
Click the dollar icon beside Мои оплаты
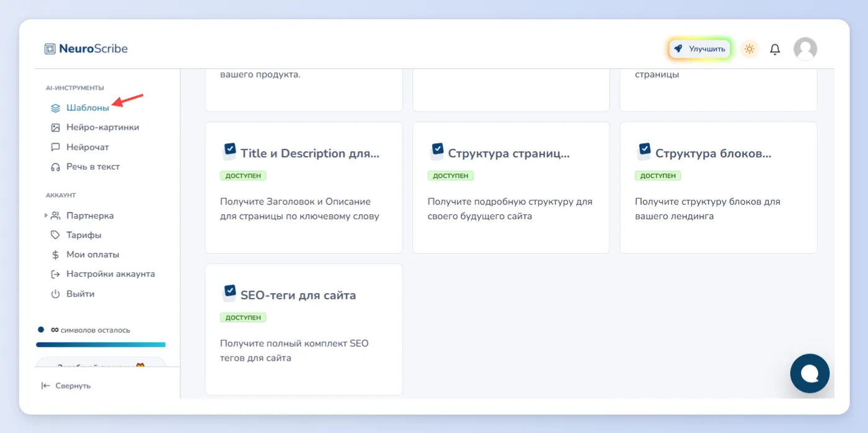[x=55, y=255]
